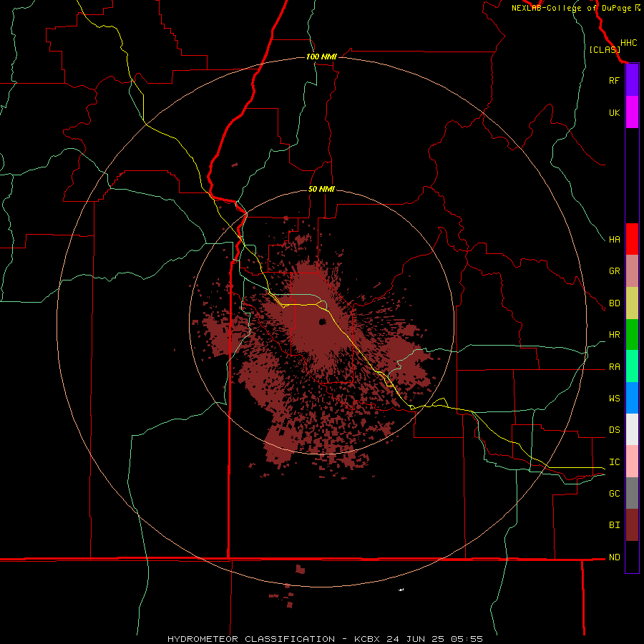
Task: Click the HR green legend swatch
Action: (632, 335)
